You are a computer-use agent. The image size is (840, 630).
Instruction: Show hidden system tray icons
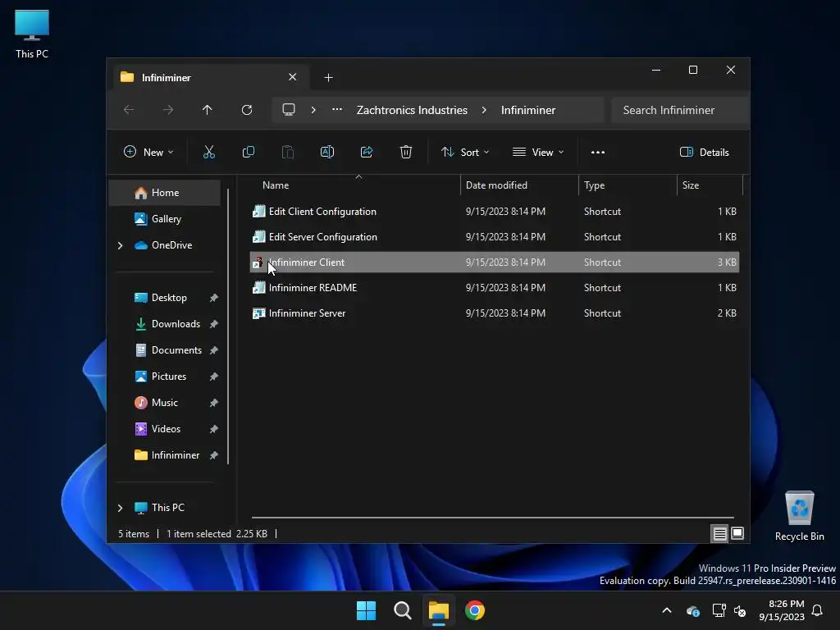tap(667, 610)
